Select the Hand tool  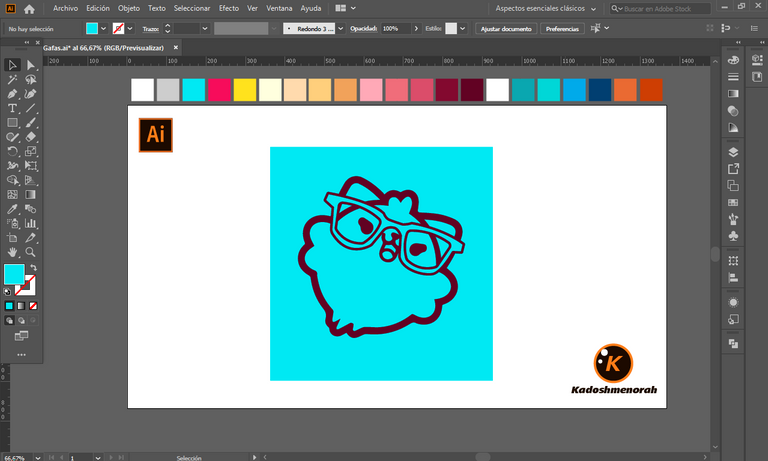pos(12,252)
